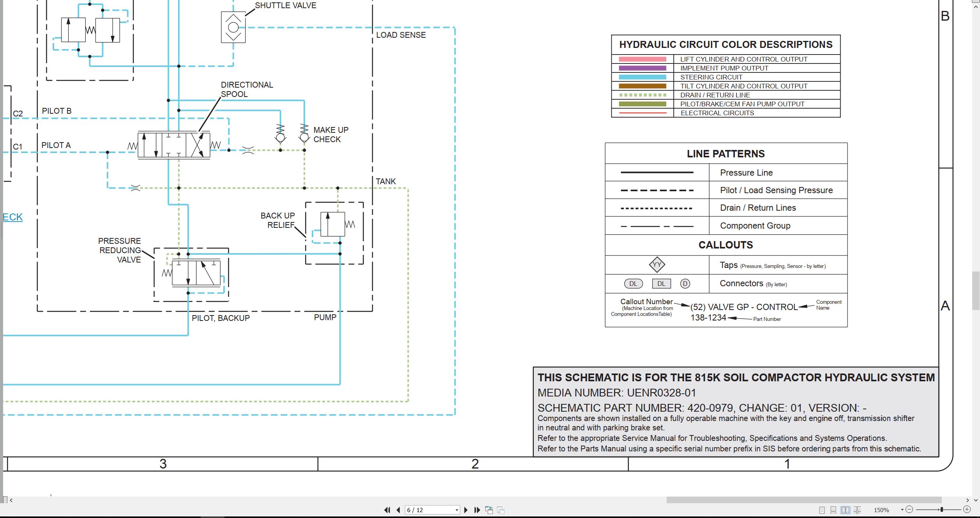This screenshot has height=518, width=980.
Task: Click the ECK hyperlink on the left edge
Action: click(x=12, y=217)
